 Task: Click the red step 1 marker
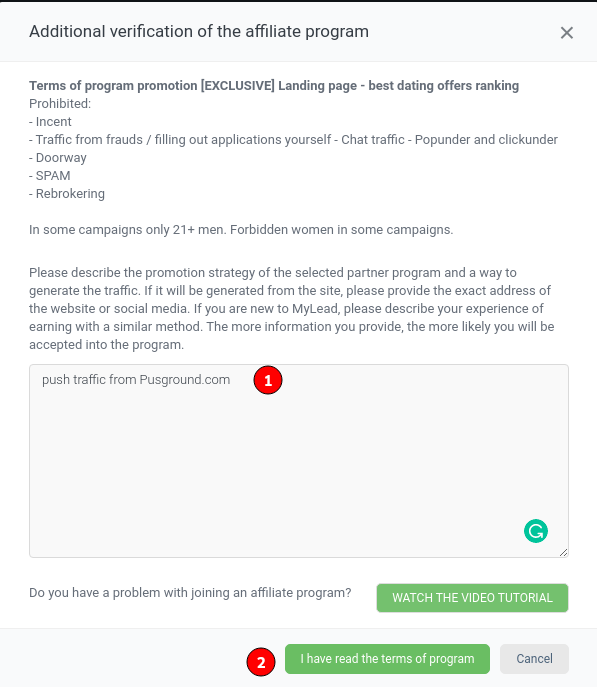(x=268, y=380)
